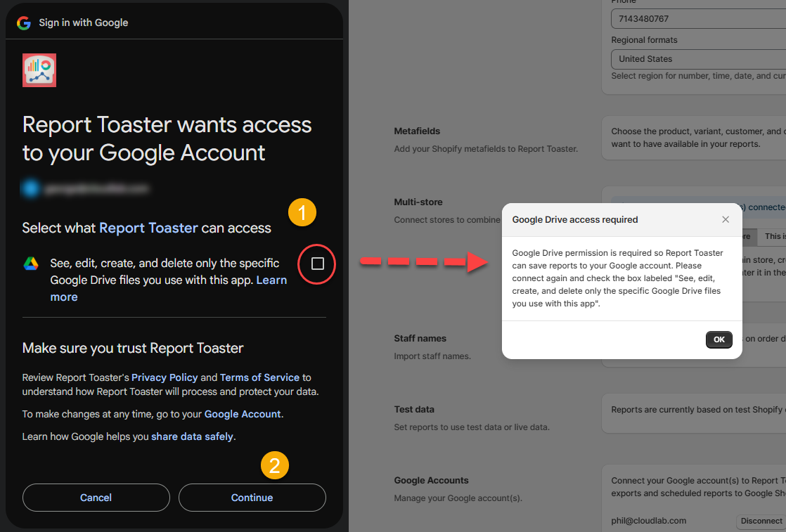This screenshot has height=532, width=786.
Task: Click 'Import staff names.' description text
Action: 432,356
